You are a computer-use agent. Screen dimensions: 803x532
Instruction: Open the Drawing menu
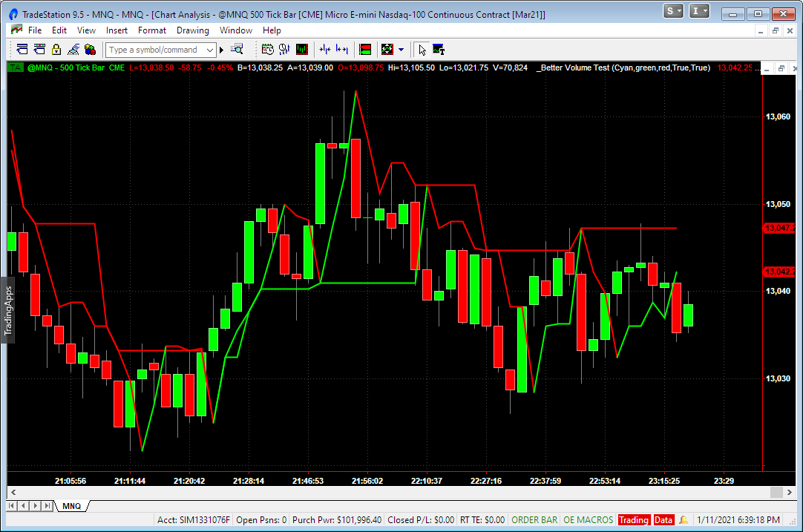[192, 30]
